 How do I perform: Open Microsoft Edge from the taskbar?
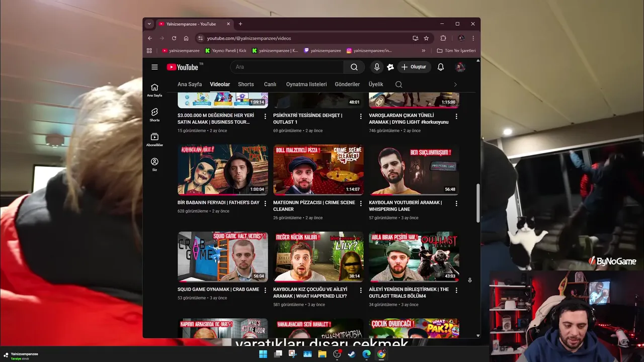pos(367,354)
